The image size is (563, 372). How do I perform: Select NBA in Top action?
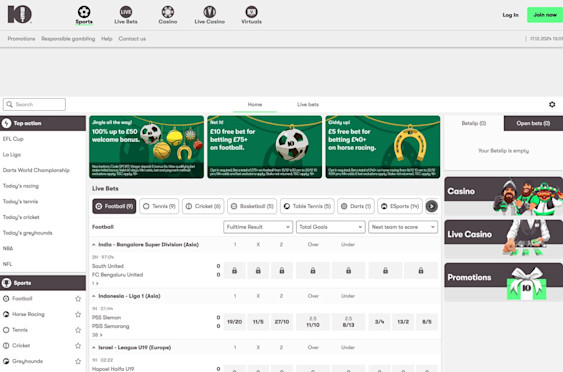[8, 248]
